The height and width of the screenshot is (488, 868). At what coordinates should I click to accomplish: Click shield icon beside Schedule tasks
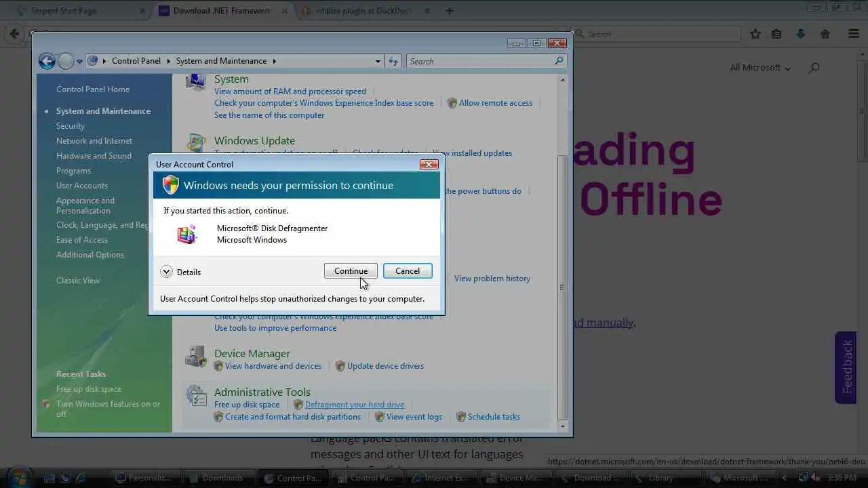pyautogui.click(x=461, y=417)
